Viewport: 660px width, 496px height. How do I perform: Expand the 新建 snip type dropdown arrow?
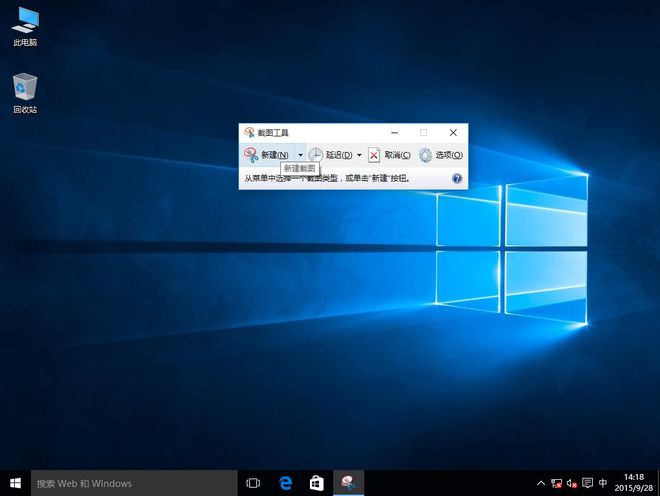pos(300,155)
